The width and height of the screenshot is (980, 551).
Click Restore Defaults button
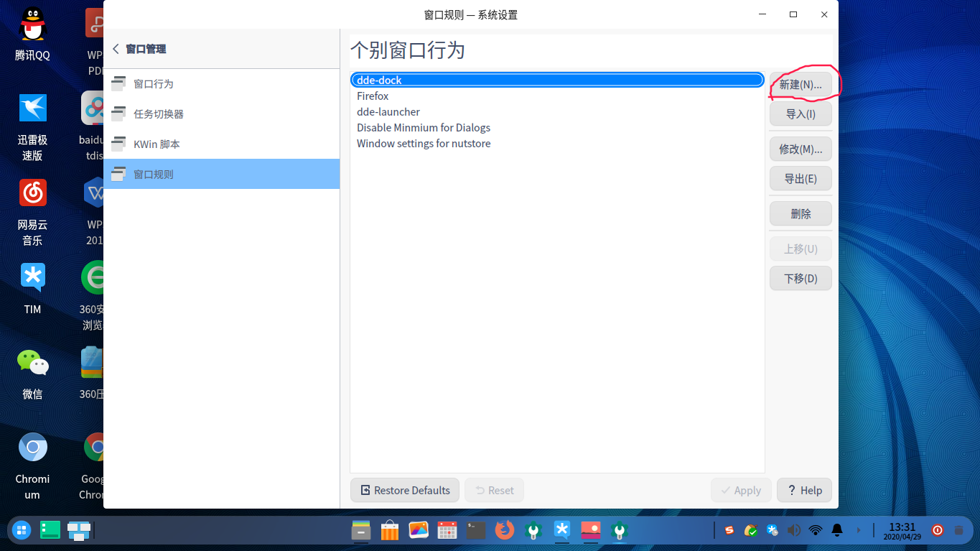[405, 490]
